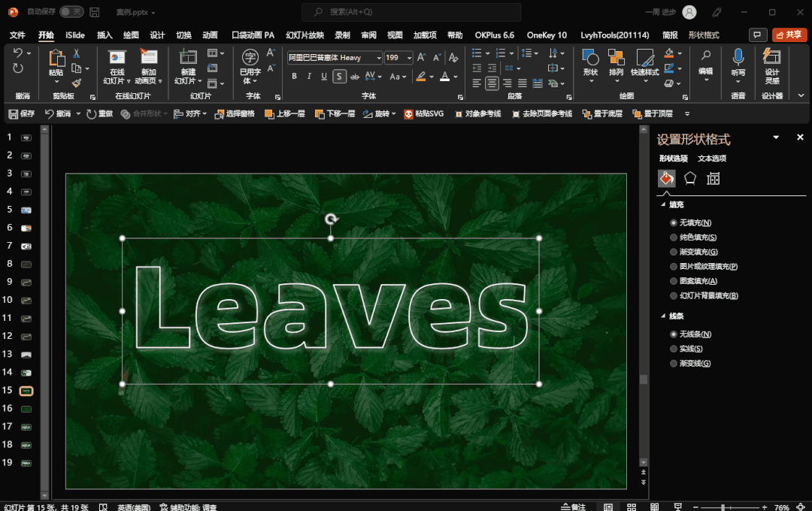Click in the search box in title bar
This screenshot has width=812, height=511.
[411, 12]
